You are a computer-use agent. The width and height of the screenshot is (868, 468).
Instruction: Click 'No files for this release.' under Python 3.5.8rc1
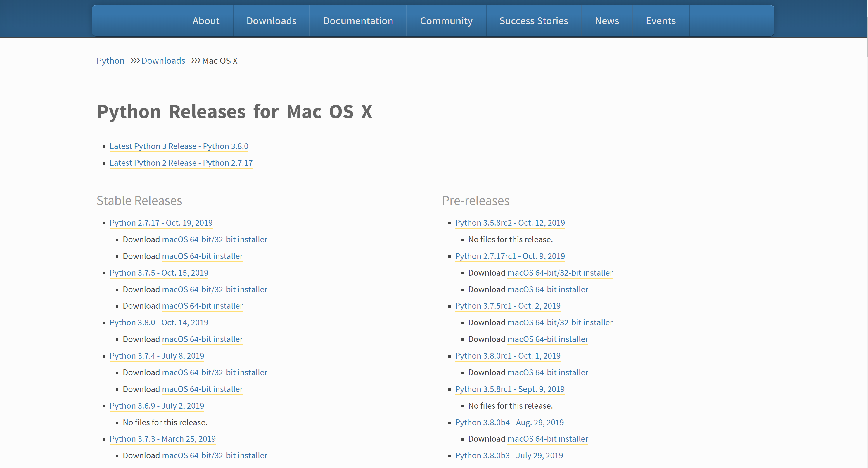511,406
